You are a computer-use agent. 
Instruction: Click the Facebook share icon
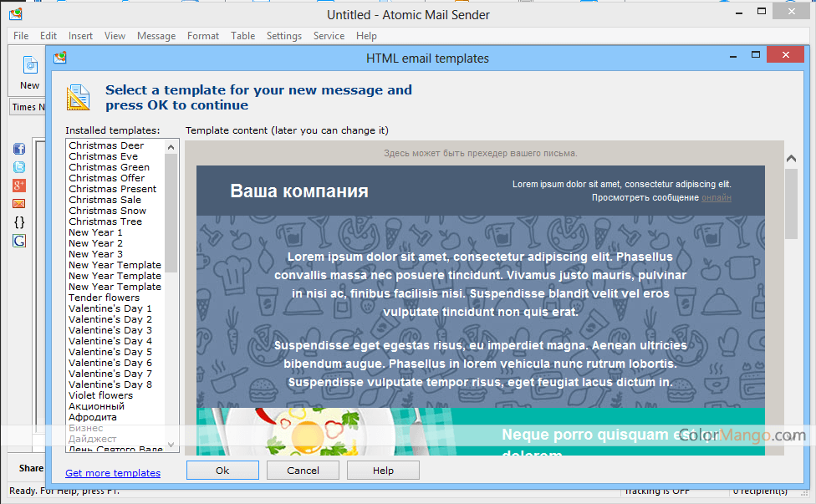(x=19, y=149)
